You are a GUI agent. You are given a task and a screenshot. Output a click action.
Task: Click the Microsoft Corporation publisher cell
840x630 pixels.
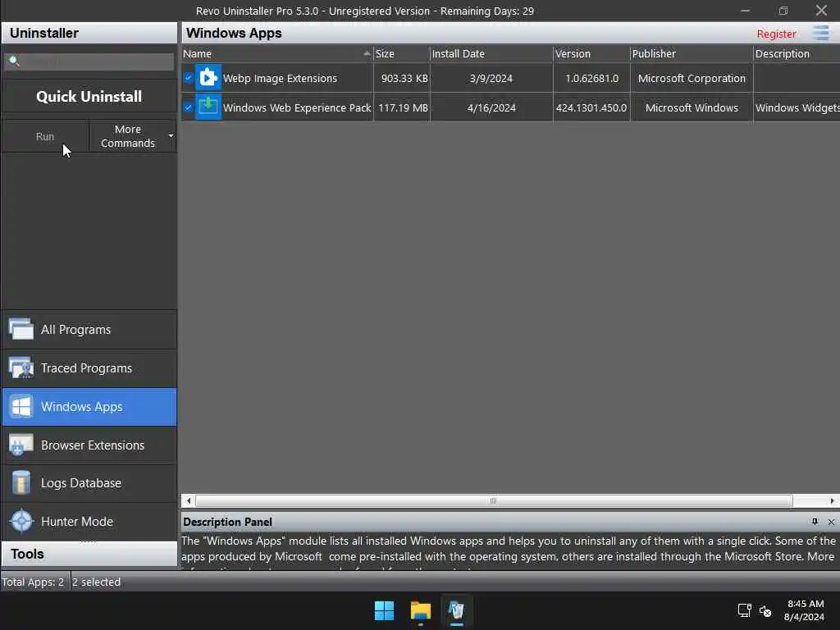tap(692, 78)
